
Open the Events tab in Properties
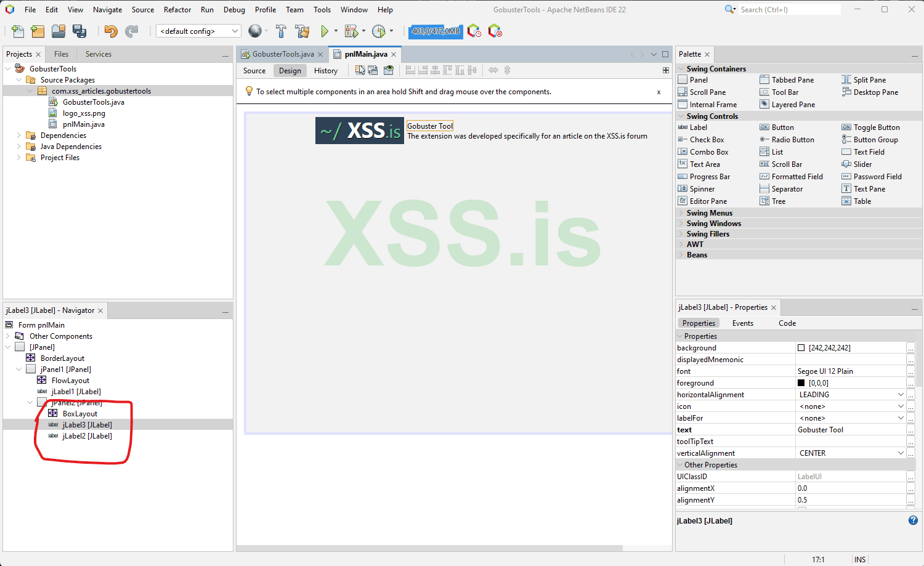(743, 323)
